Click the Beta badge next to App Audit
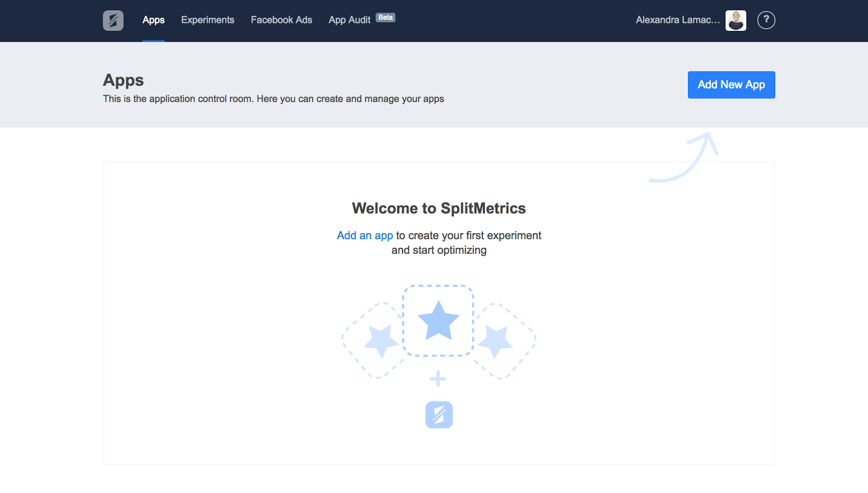Screen dimensions: 868x493 (386, 17)
